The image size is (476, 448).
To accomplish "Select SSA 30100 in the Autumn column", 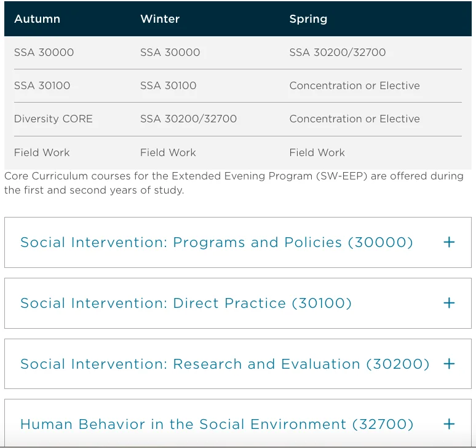I will (42, 85).
